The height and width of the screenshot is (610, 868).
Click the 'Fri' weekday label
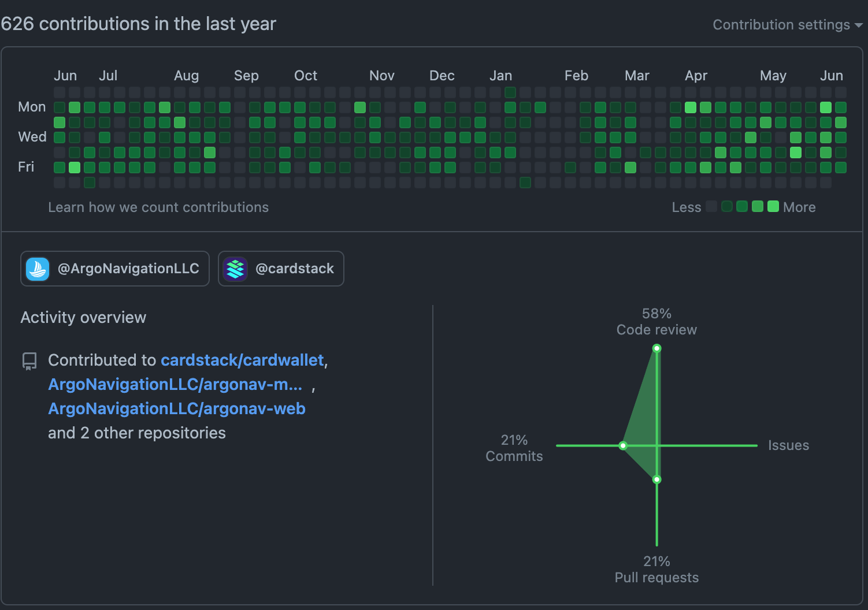[x=26, y=167]
